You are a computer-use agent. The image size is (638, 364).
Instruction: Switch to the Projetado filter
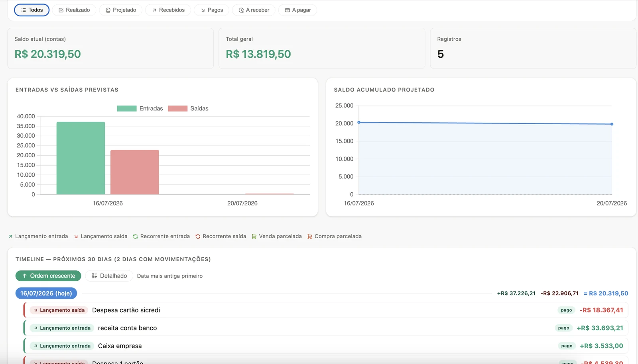[121, 10]
